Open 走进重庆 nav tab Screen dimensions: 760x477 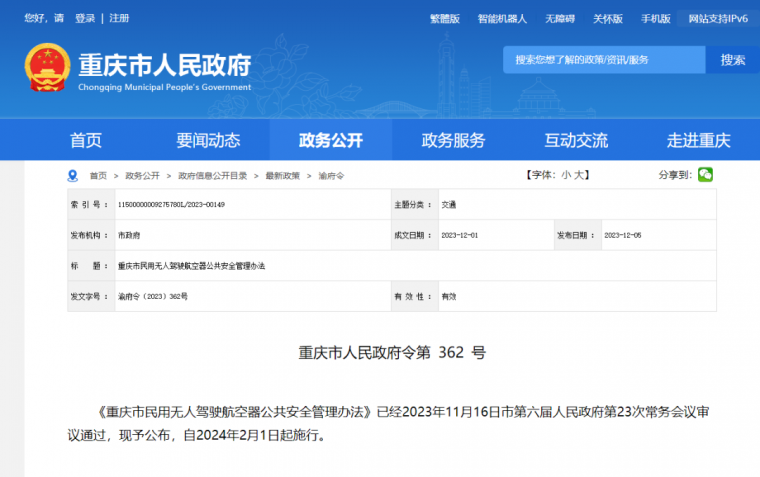[698, 140]
